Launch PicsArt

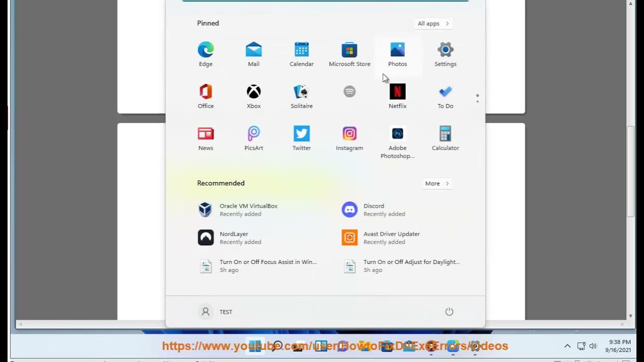click(254, 139)
